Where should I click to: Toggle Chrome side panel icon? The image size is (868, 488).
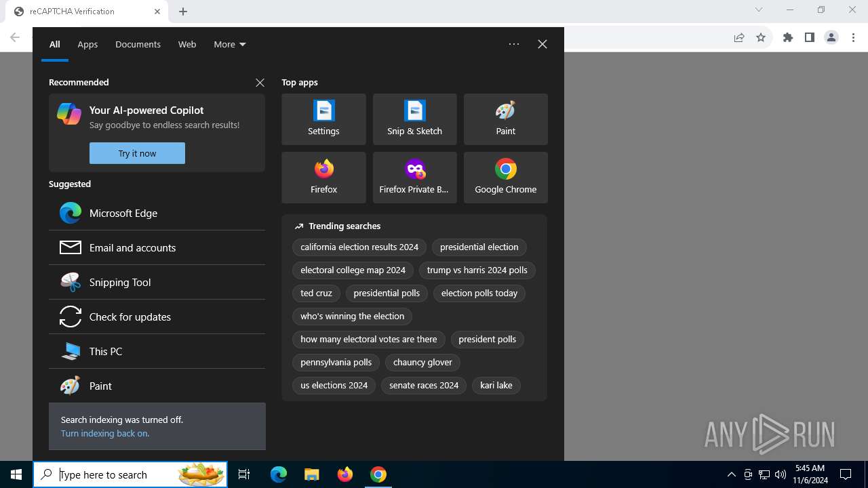(810, 37)
